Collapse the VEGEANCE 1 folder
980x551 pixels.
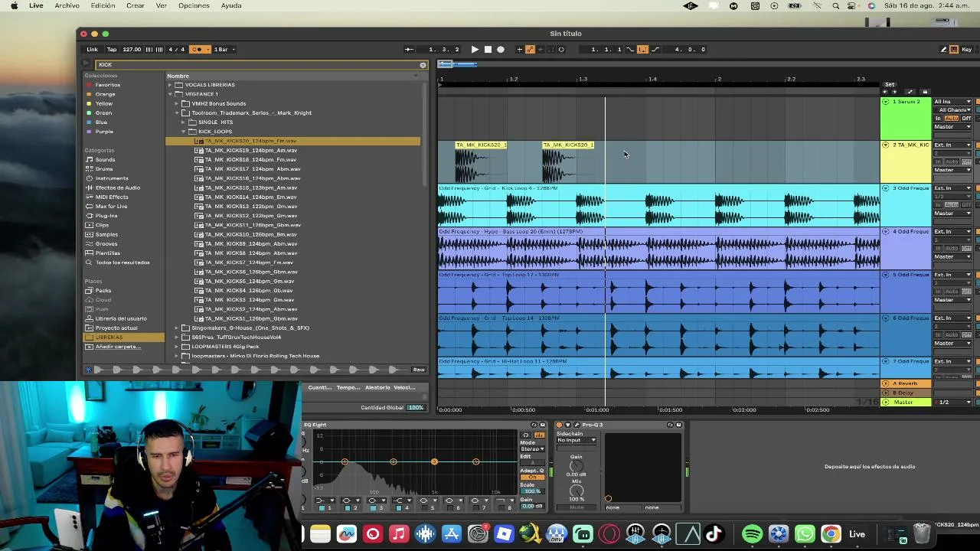170,94
